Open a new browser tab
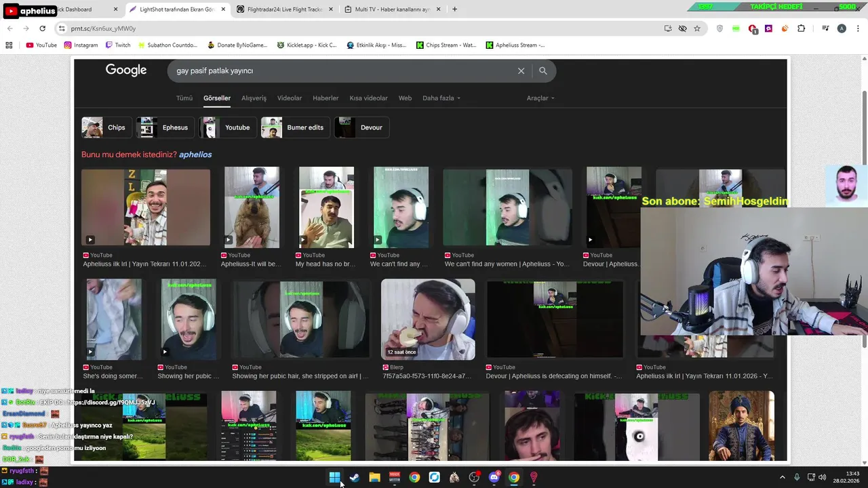The height and width of the screenshot is (488, 868). coord(454,9)
